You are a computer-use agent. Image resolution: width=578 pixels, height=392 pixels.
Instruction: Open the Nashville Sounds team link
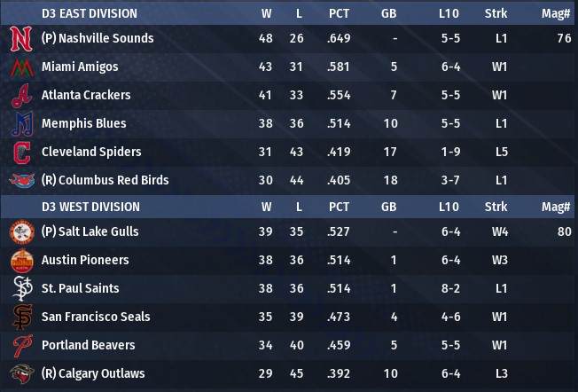pyautogui.click(x=97, y=38)
